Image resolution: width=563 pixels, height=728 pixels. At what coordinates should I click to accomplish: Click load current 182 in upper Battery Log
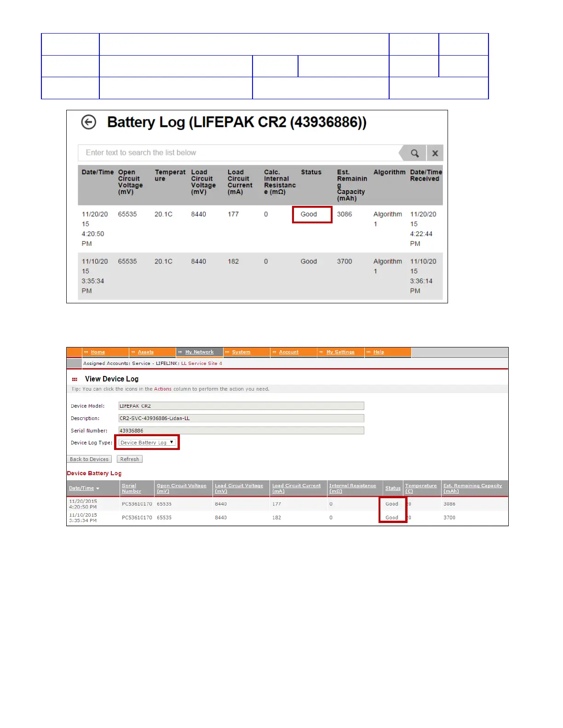[x=233, y=262]
